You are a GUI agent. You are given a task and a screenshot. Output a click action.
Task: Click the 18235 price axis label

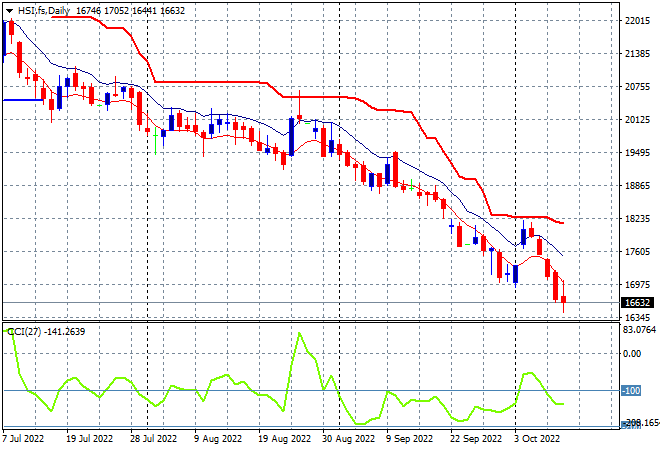click(637, 219)
